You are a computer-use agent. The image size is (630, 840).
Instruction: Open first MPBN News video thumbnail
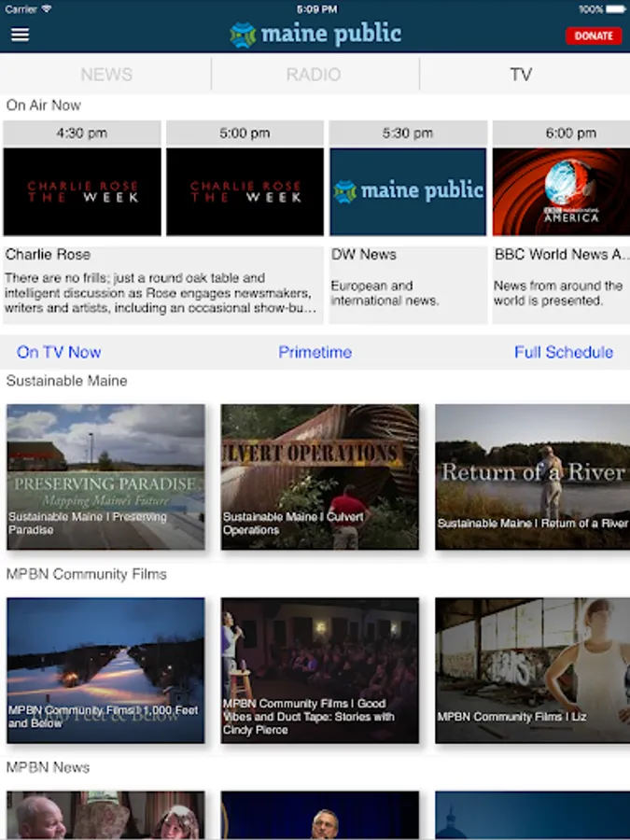pos(105,816)
